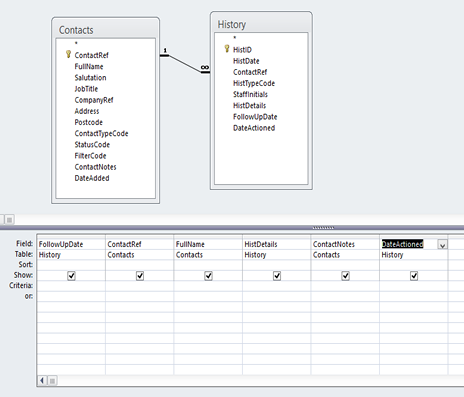The width and height of the screenshot is (464, 397).
Task: Click the FollowUpDate field cell in the grid
Action: 71,244
